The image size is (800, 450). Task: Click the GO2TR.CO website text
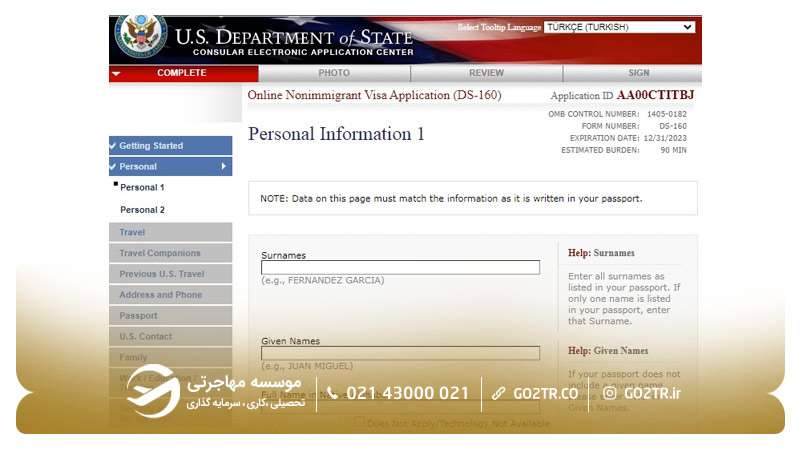click(545, 393)
